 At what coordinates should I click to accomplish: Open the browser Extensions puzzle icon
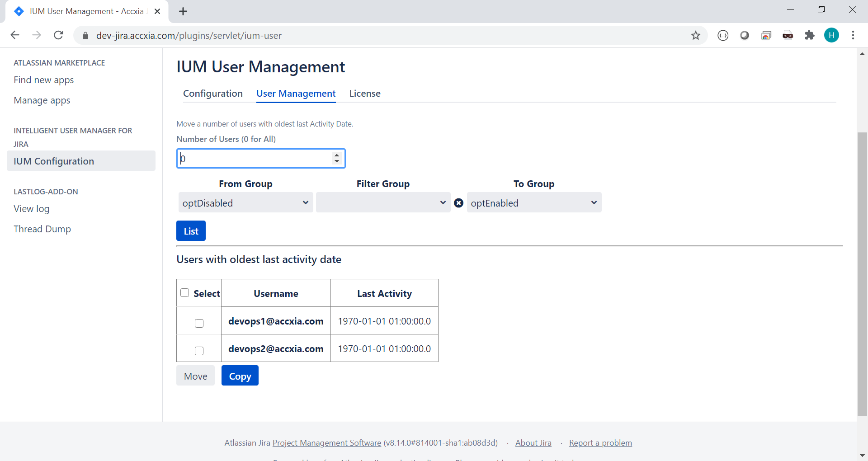point(809,35)
